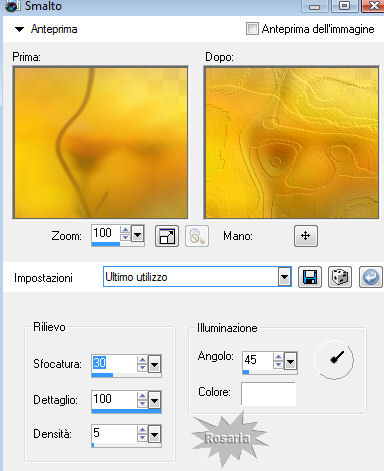Pick the Illuminazione Colore swatch
The image size is (384, 471).
coord(268,393)
